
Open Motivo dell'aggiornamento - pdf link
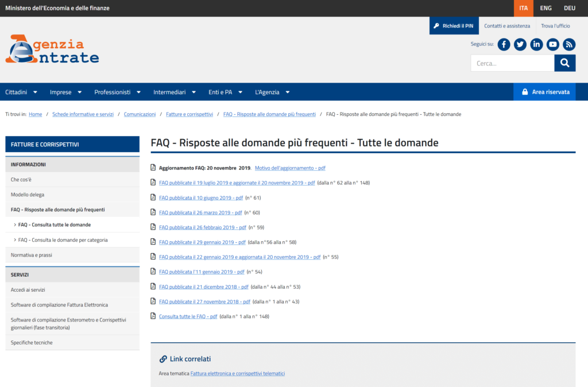tap(290, 168)
